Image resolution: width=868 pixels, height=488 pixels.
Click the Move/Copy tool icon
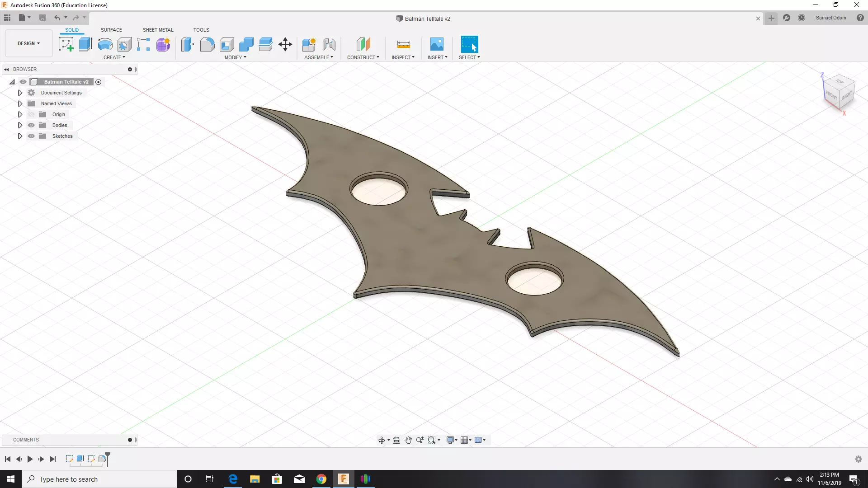pos(285,44)
